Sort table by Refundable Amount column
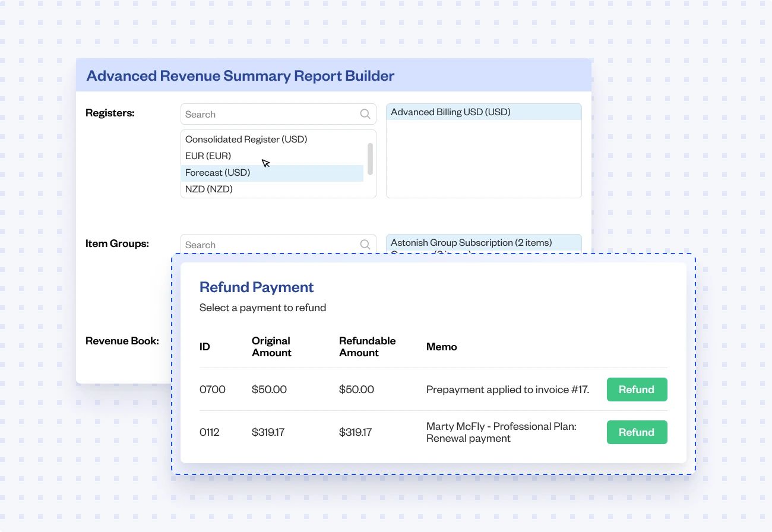Viewport: 772px width, 532px height. pyautogui.click(x=367, y=346)
